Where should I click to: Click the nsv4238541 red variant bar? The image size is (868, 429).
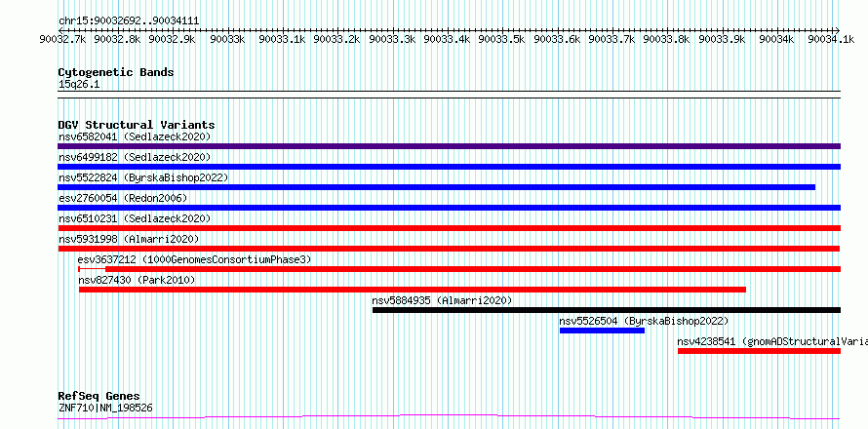[x=760, y=351]
